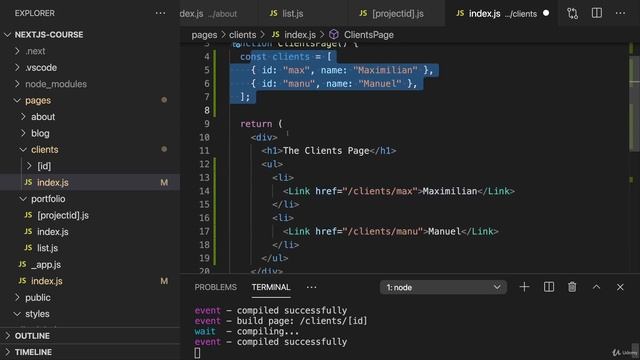Image resolution: width=640 pixels, height=360 pixels.
Task: Click 'The Clients Page' heading text in code
Action: coord(326,151)
